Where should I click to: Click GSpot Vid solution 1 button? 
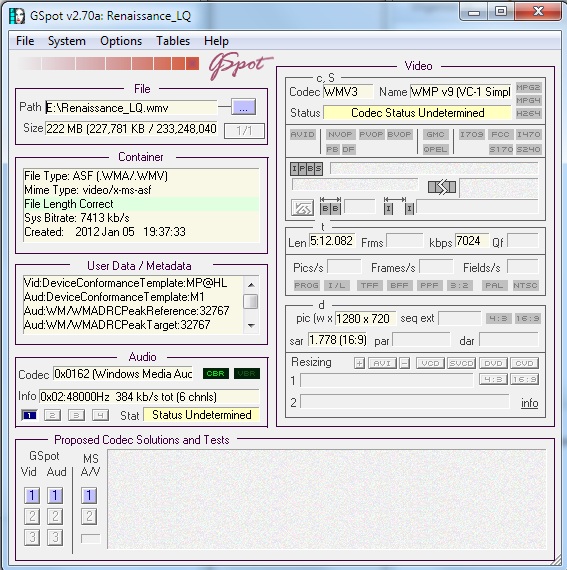[x=32, y=495]
